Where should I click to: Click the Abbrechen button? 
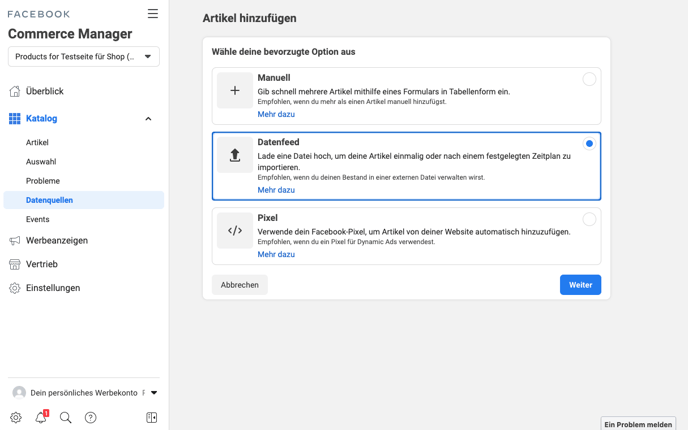click(240, 285)
